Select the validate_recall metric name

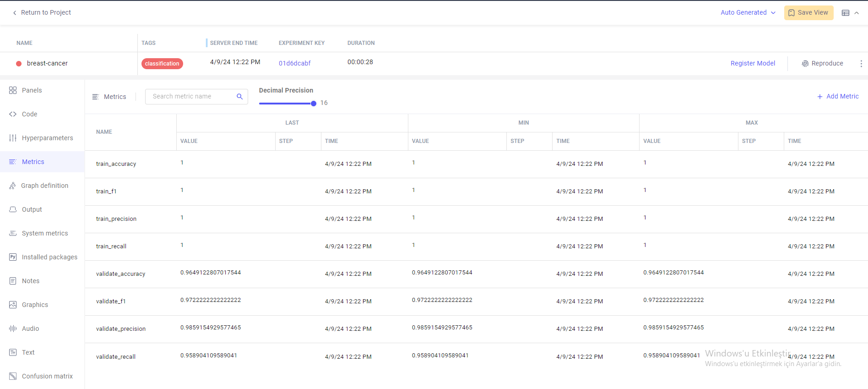coord(116,357)
